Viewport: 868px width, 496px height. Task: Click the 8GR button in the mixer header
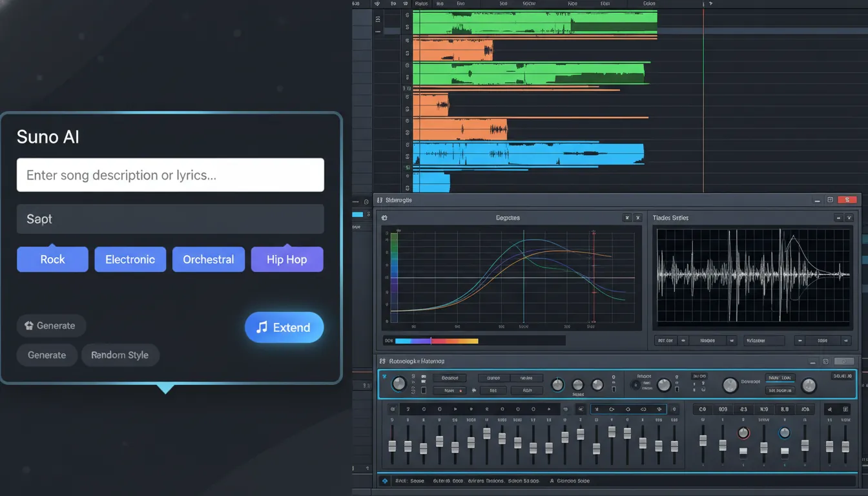pos(527,391)
